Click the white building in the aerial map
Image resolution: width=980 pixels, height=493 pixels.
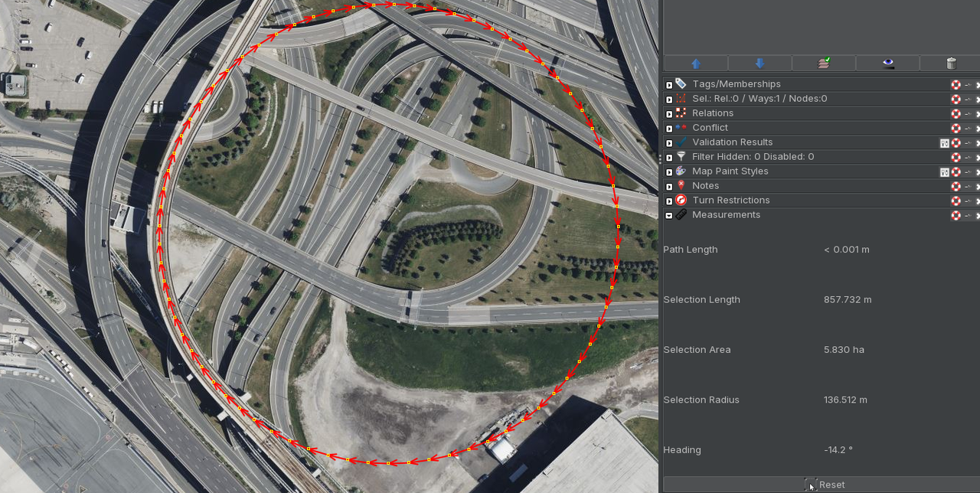(502, 449)
